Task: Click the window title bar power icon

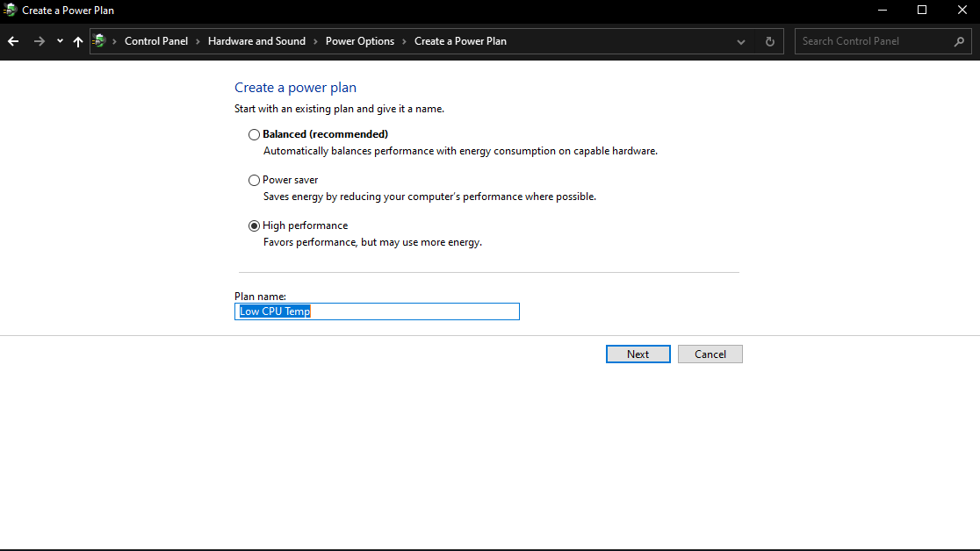Action: (x=11, y=11)
